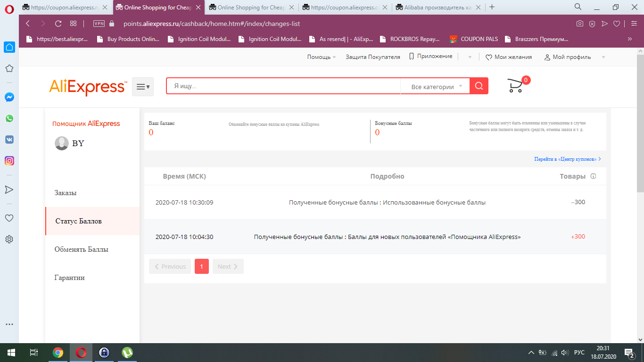Open the Braszzers Премиум bookmark

point(536,39)
